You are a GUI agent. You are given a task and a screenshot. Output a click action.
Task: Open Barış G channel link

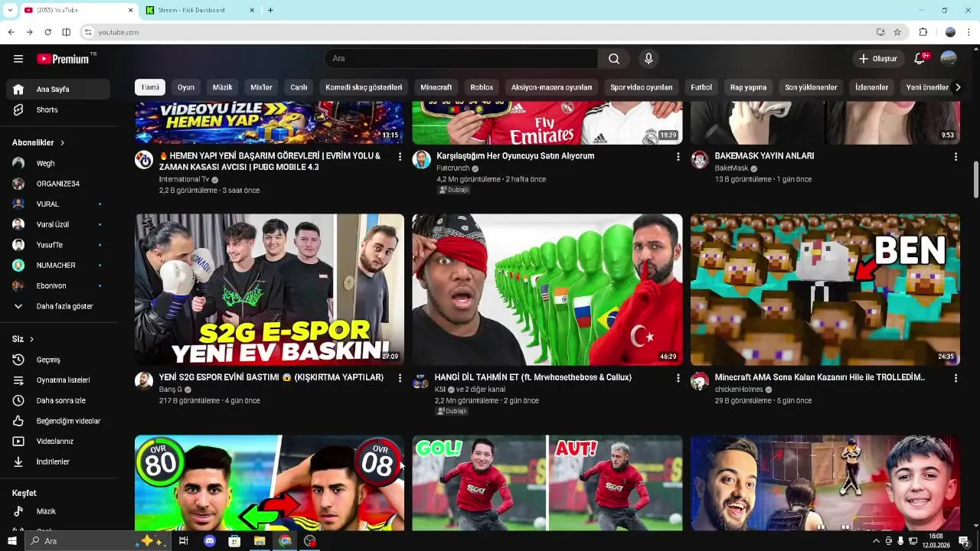coord(170,390)
